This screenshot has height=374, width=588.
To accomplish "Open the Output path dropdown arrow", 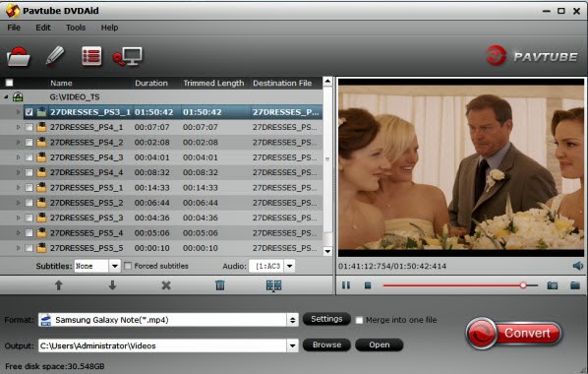I will 292,345.
